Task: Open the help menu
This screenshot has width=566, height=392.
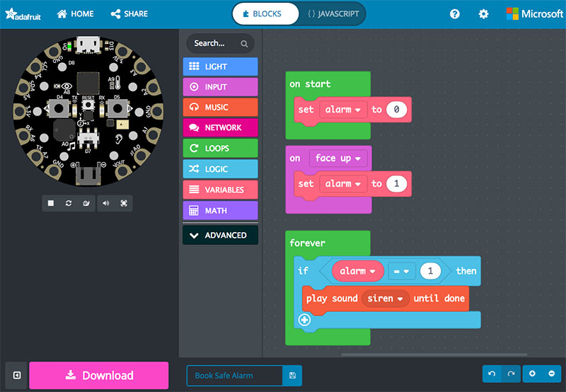Action: 455,14
